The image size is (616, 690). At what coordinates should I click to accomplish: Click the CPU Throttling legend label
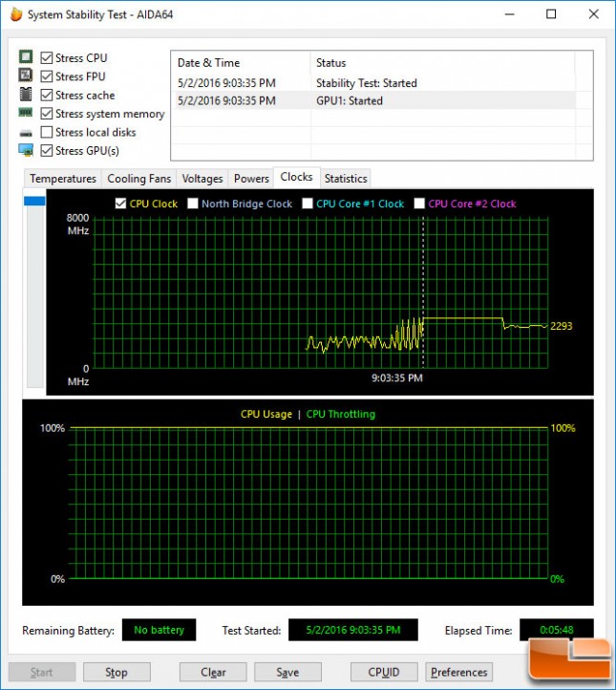click(341, 414)
